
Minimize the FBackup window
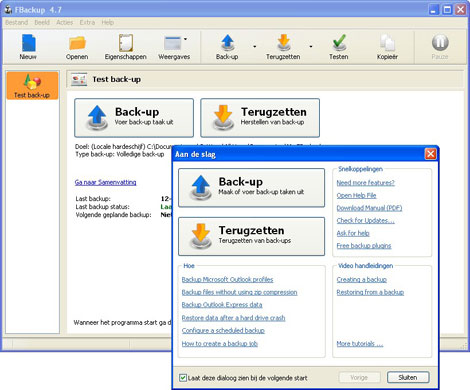point(433,10)
